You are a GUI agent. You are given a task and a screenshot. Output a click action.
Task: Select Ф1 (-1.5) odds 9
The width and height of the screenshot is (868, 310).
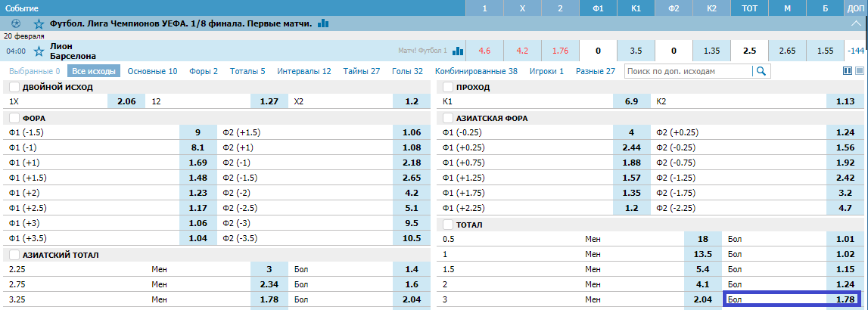click(x=198, y=132)
